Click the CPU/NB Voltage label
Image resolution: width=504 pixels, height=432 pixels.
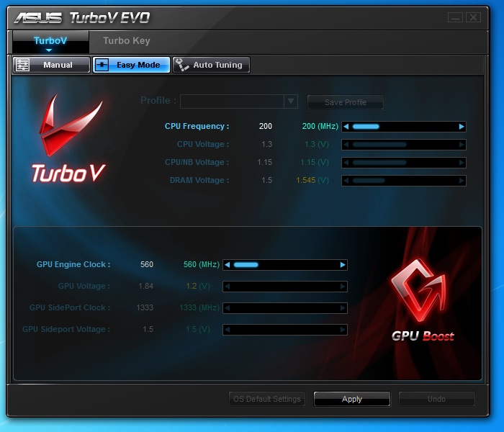pos(197,162)
